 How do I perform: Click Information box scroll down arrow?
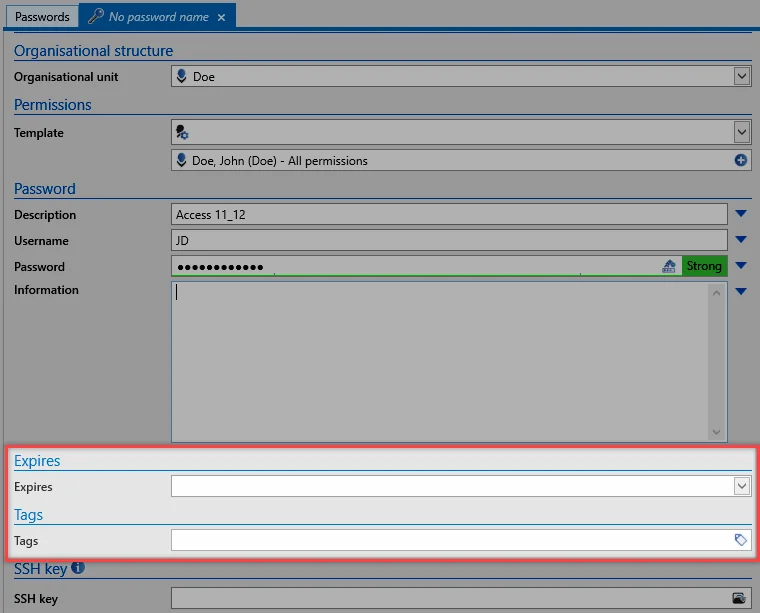pos(716,432)
